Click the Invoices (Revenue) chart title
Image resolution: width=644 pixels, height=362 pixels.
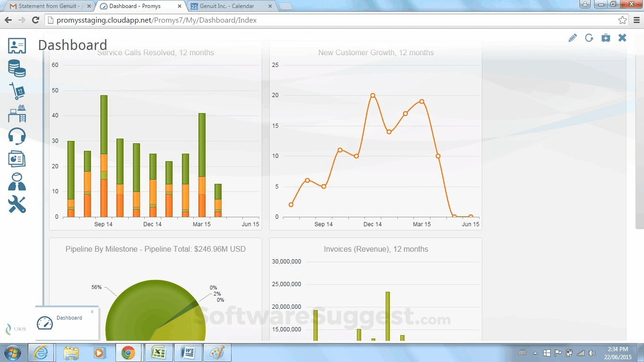pyautogui.click(x=376, y=249)
